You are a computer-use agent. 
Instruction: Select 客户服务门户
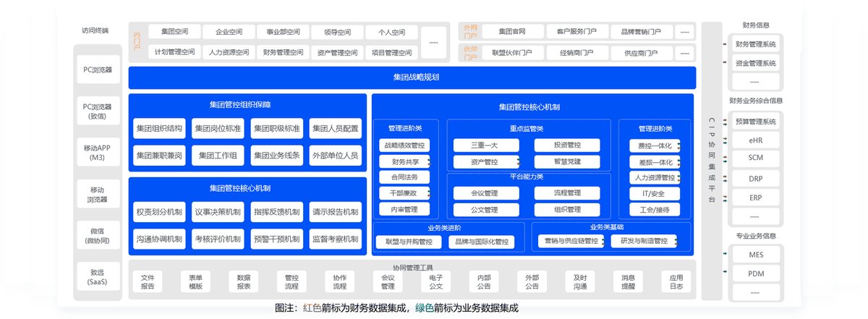pos(576,32)
